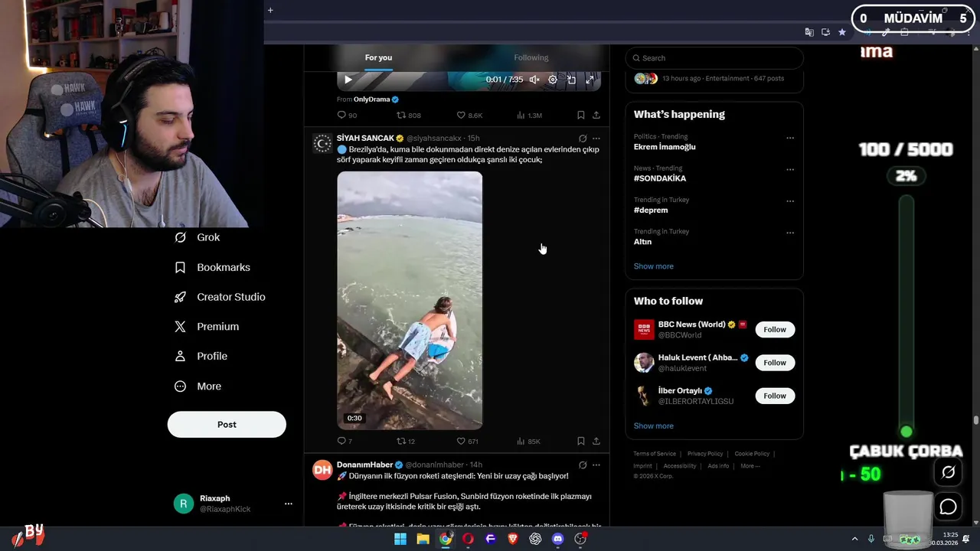The image size is (980, 551).
Task: Open Brave browser from the taskbar
Action: (x=513, y=539)
